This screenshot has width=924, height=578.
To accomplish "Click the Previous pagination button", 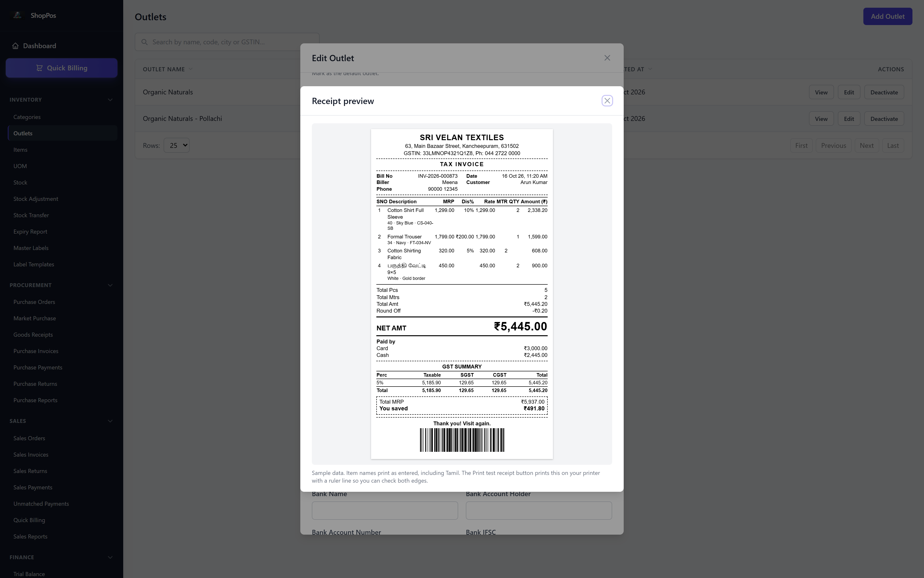I will 833,146.
